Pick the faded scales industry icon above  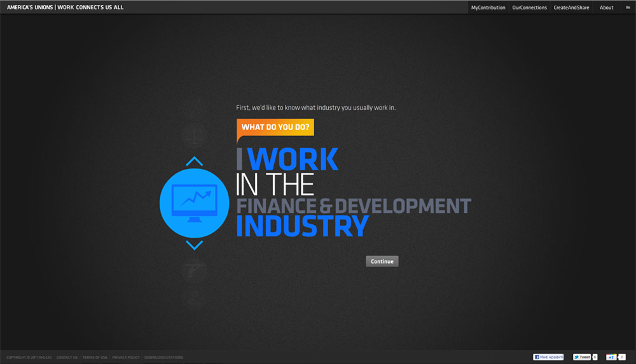point(194,135)
